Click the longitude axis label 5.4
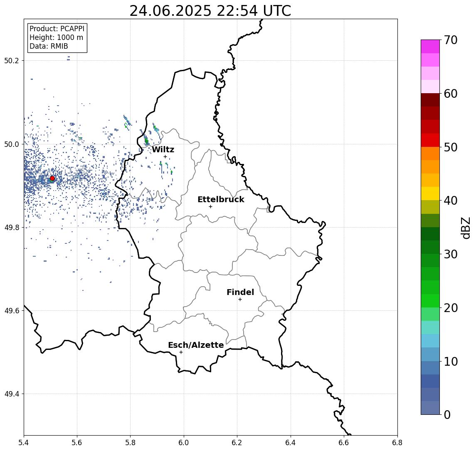Viewport: 476px width, 451px height. click(24, 443)
